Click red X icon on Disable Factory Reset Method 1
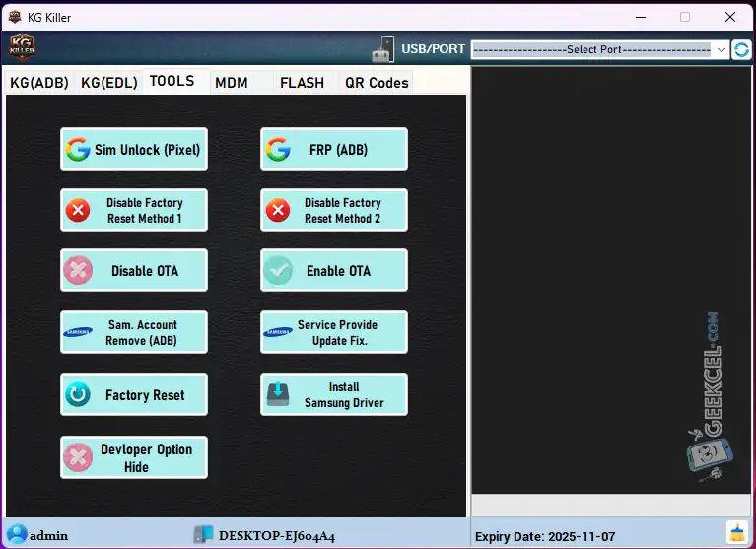The width and height of the screenshot is (756, 549). coord(78,210)
